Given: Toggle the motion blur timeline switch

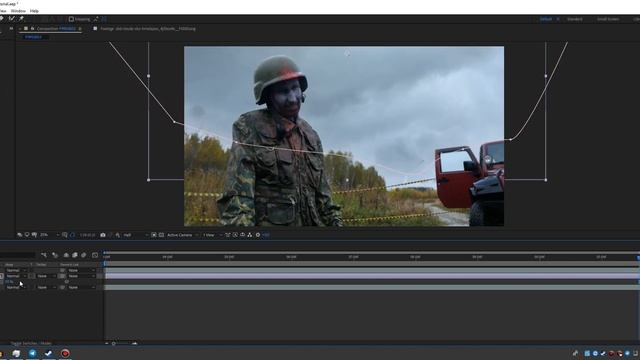Looking at the screenshot, I should (x=84, y=255).
